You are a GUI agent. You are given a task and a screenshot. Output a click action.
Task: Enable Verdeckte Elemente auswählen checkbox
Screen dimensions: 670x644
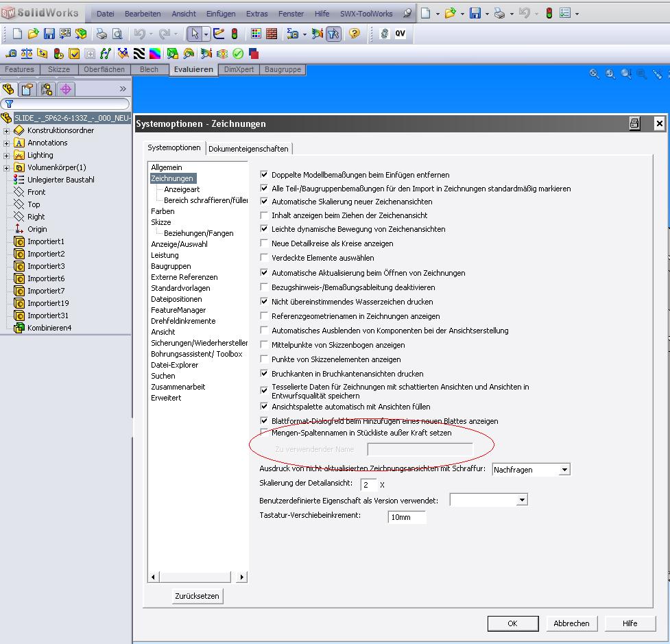[x=264, y=258]
